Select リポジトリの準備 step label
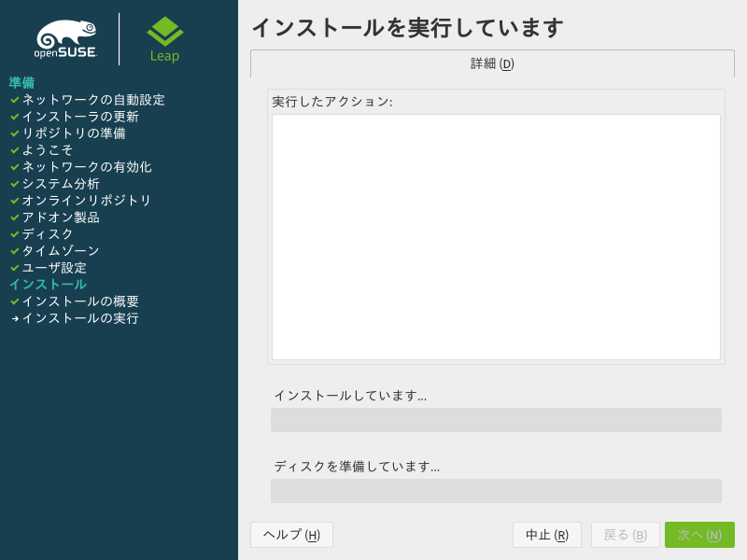 74,133
